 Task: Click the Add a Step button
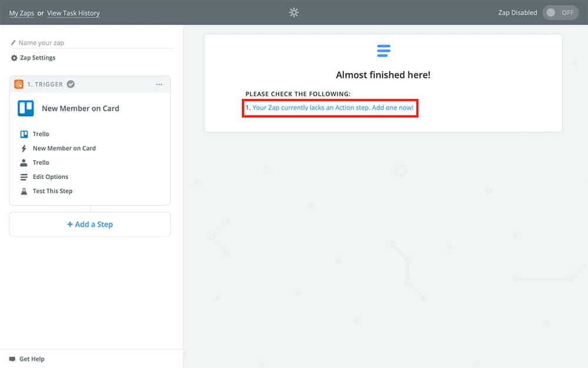[90, 224]
